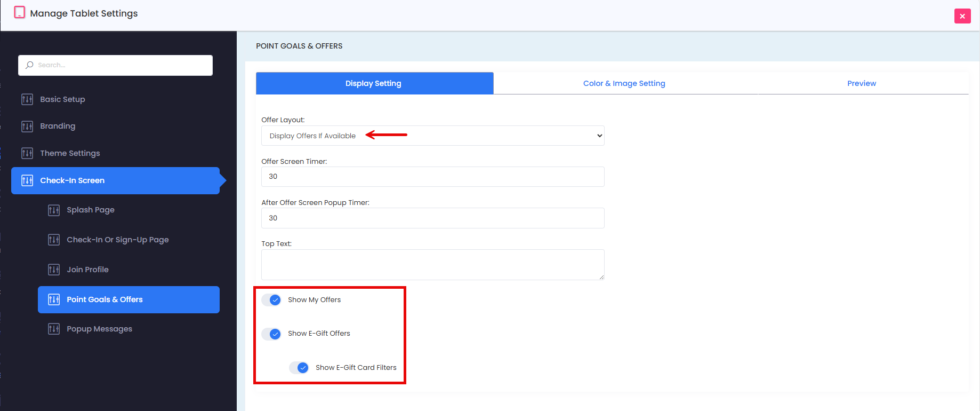This screenshot has width=980, height=411.
Task: Disable the Show E-Gift Card Filters switch
Action: click(299, 368)
